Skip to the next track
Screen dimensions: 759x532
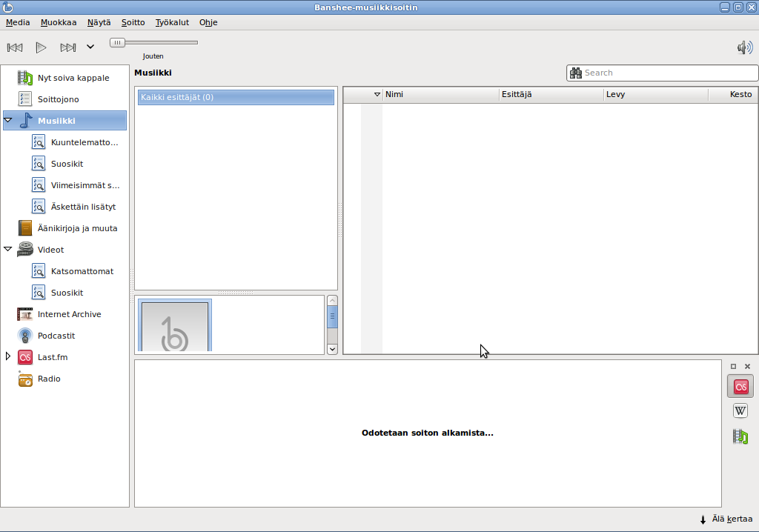coord(67,47)
